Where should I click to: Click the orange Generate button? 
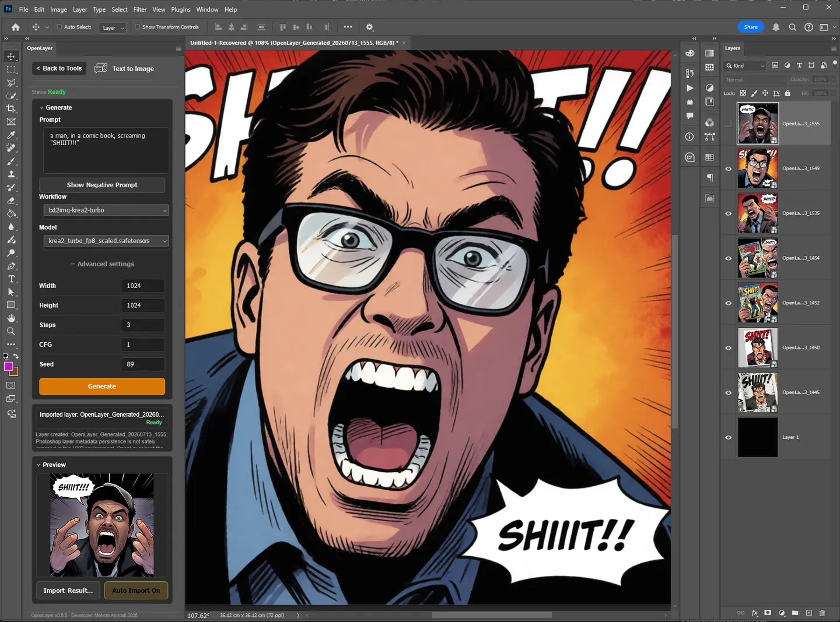click(x=102, y=386)
